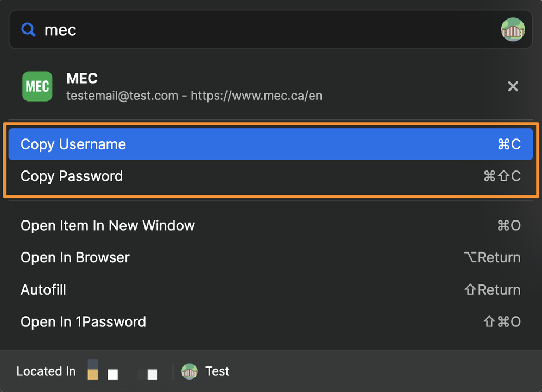Dismiss the selected MEC item with X
This screenshot has width=542, height=392.
pyautogui.click(x=513, y=86)
